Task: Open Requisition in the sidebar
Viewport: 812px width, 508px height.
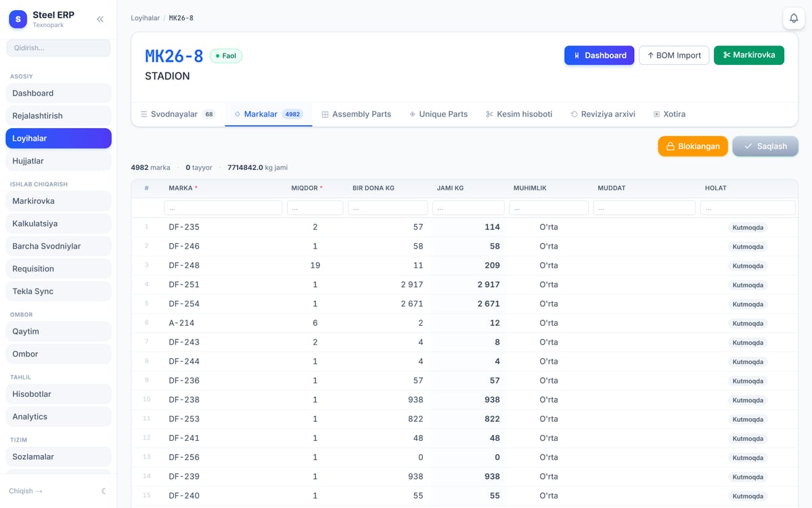Action: point(58,269)
